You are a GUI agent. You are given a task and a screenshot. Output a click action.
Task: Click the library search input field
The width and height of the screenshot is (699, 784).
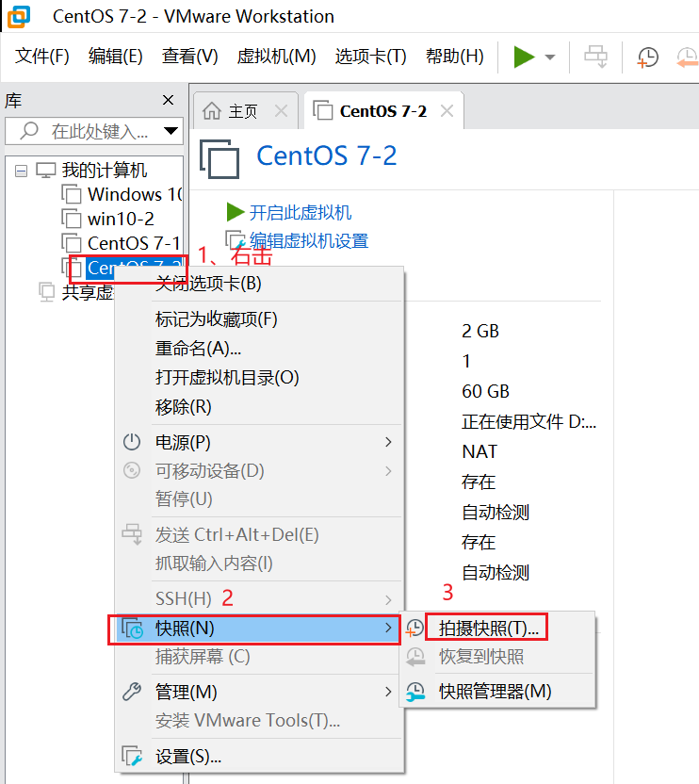94,131
